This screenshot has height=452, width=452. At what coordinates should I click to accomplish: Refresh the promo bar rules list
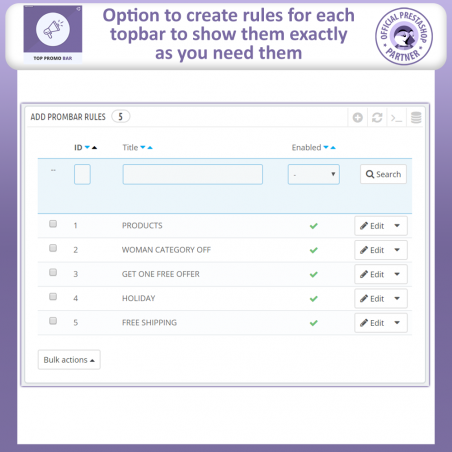[377, 118]
